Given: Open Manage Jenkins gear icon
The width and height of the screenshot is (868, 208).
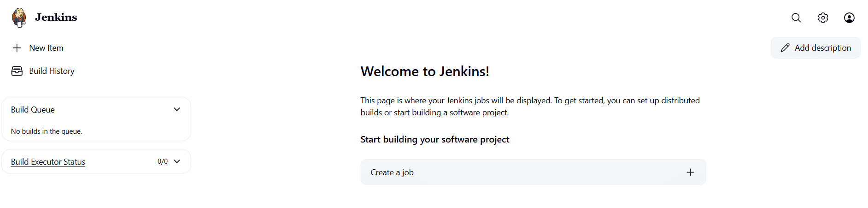Looking at the screenshot, I should 823,18.
